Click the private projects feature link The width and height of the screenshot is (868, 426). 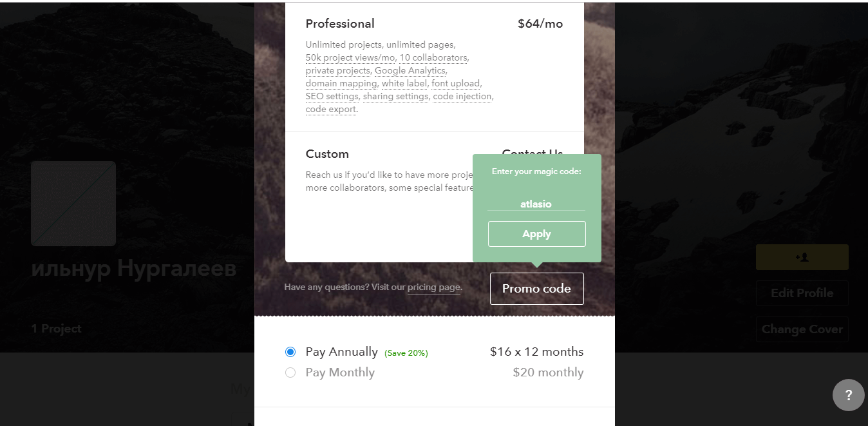coord(337,71)
